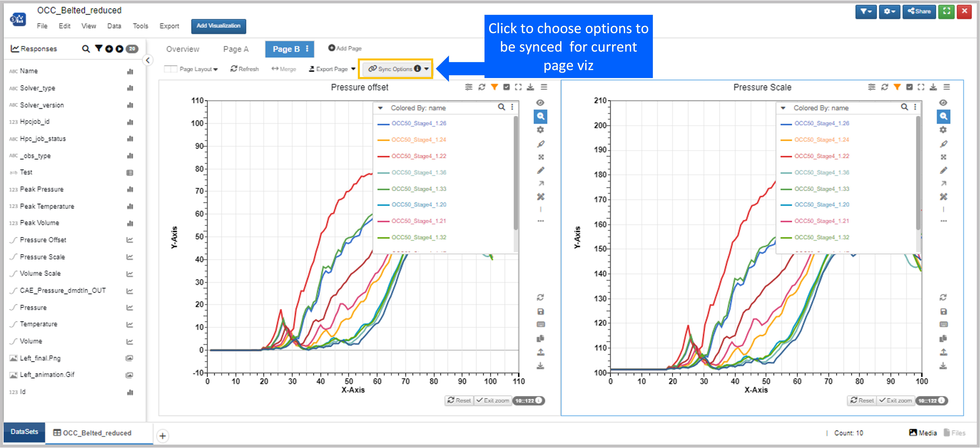This screenshot has width=980, height=448.
Task: Search responses with the magnifier icon
Action: pos(86,49)
